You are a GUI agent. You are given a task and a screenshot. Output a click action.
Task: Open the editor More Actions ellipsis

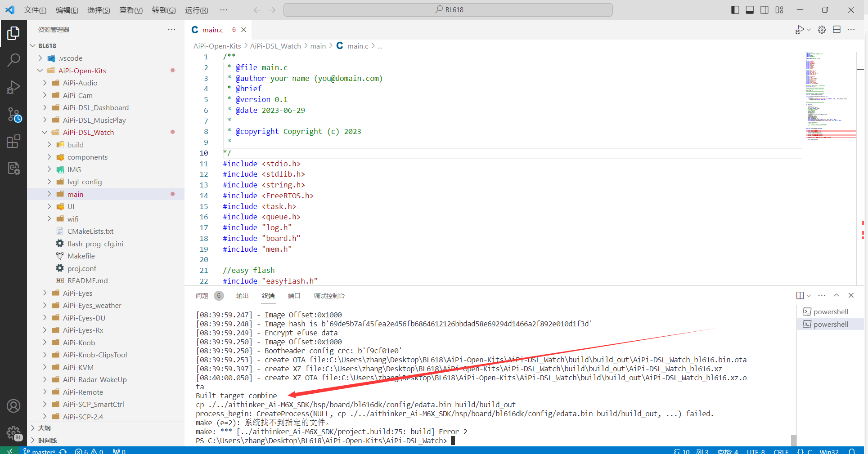(x=851, y=30)
